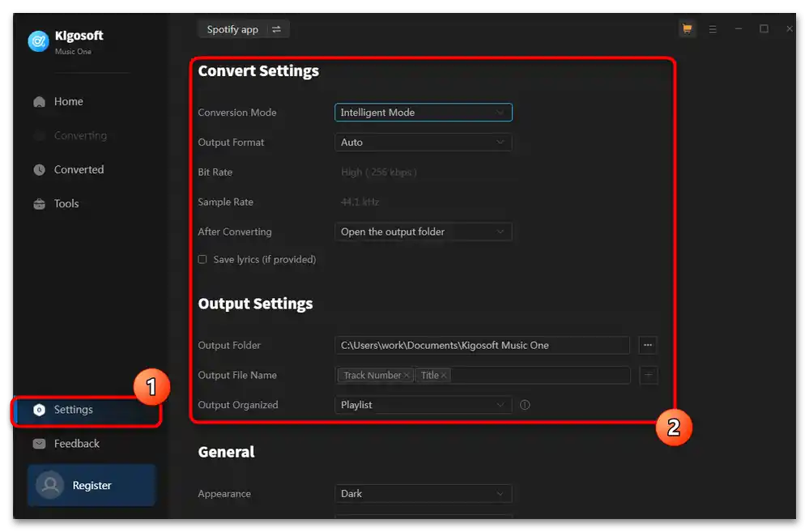Open the Settings page

tap(86, 411)
